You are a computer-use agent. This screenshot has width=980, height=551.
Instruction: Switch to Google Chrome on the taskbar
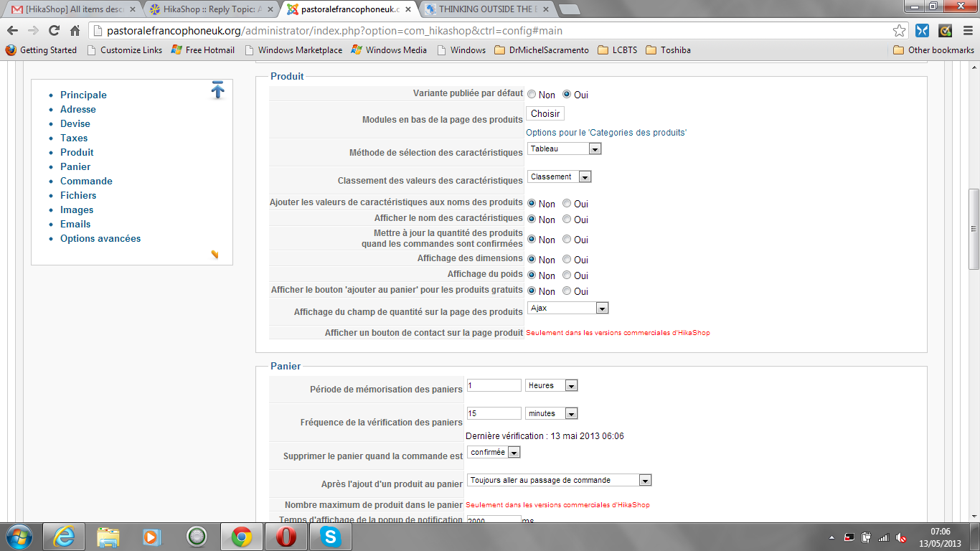pos(241,537)
